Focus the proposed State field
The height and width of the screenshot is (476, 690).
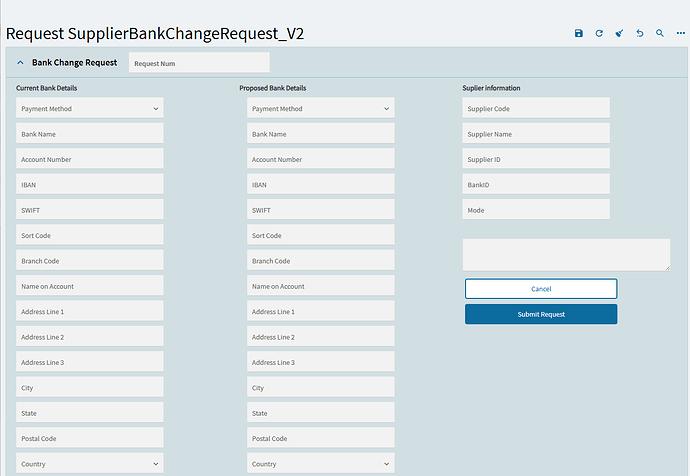[320, 413]
